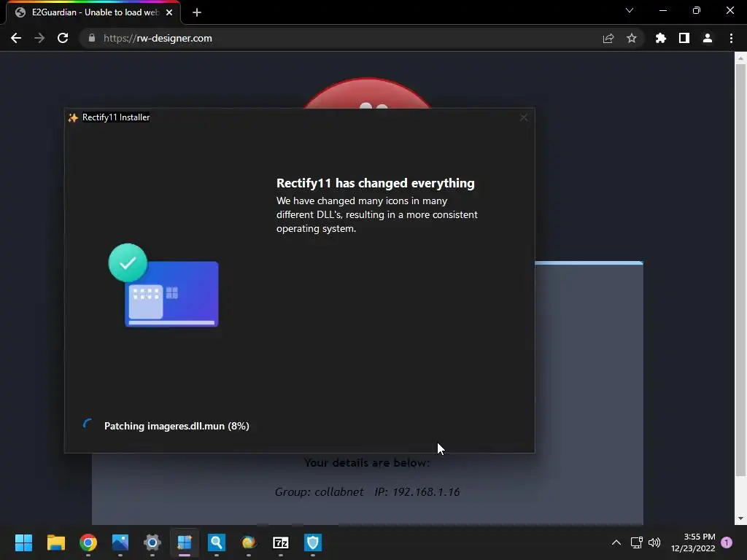Click the Rectify11 Installer sparkle title icon
747x560 pixels.
click(x=73, y=117)
